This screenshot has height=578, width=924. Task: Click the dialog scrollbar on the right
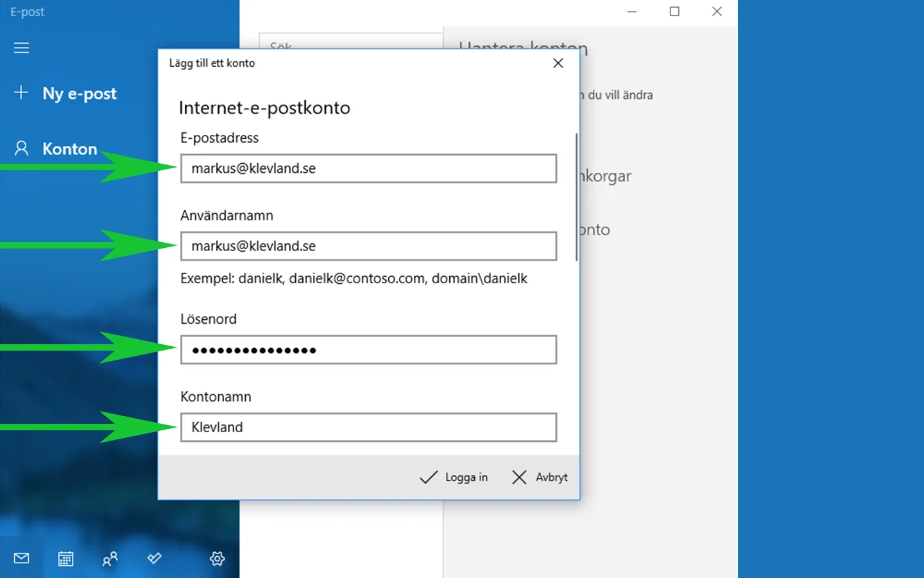coord(576,193)
